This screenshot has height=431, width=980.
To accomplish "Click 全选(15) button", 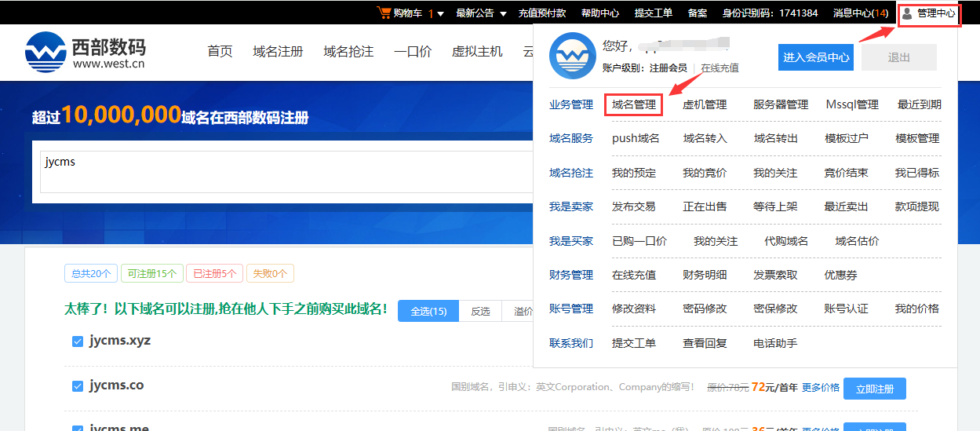I will pyautogui.click(x=428, y=311).
